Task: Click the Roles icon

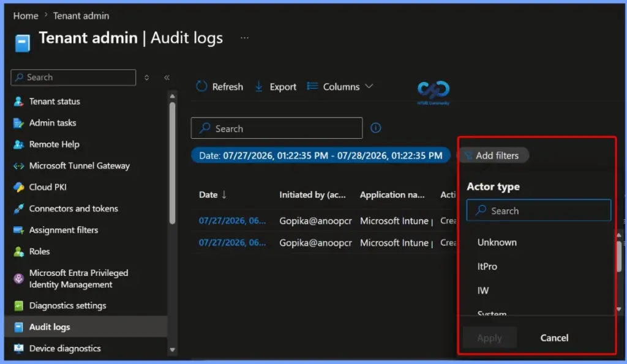Action: (18, 251)
